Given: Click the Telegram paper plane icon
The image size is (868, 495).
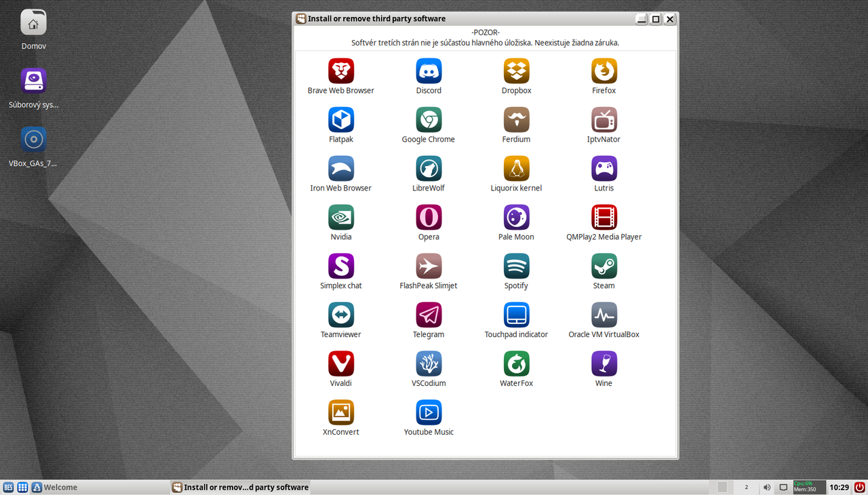Looking at the screenshot, I should [x=429, y=315].
